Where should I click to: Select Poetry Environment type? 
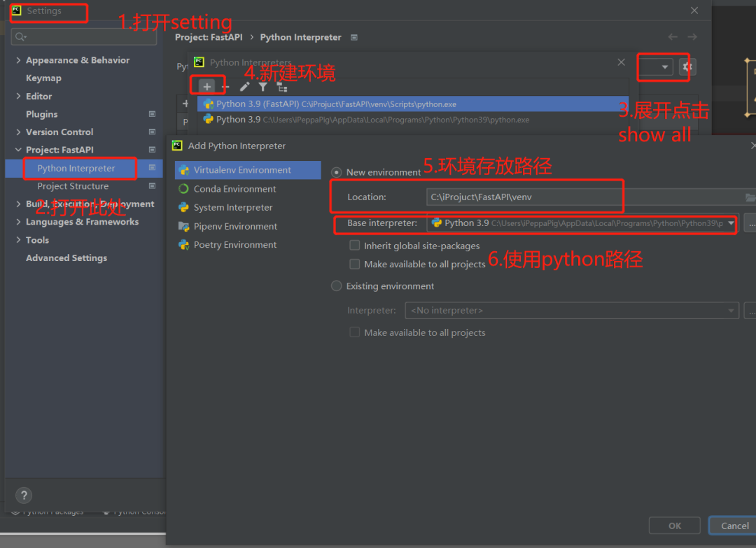click(248, 245)
